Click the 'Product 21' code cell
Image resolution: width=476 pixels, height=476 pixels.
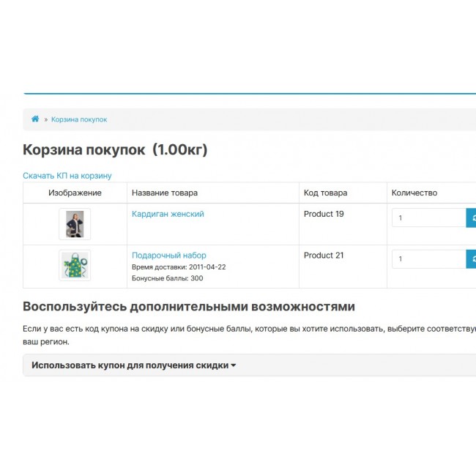pos(324,256)
